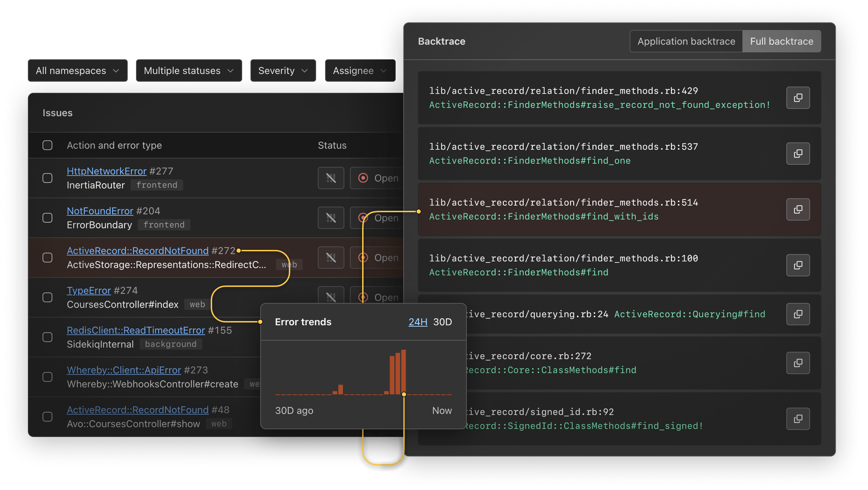Check the Whereby::Client::ApiError #273 checkbox
The height and width of the screenshot is (490, 868).
click(47, 377)
